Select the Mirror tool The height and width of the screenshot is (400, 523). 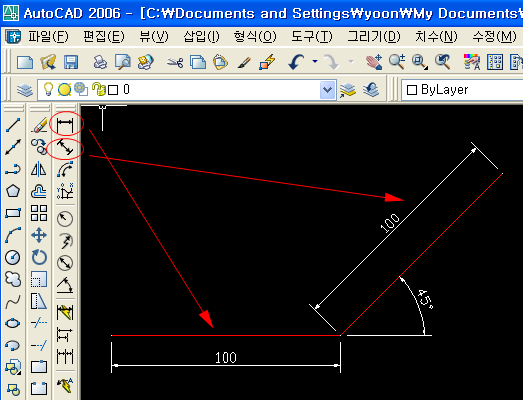pos(39,169)
